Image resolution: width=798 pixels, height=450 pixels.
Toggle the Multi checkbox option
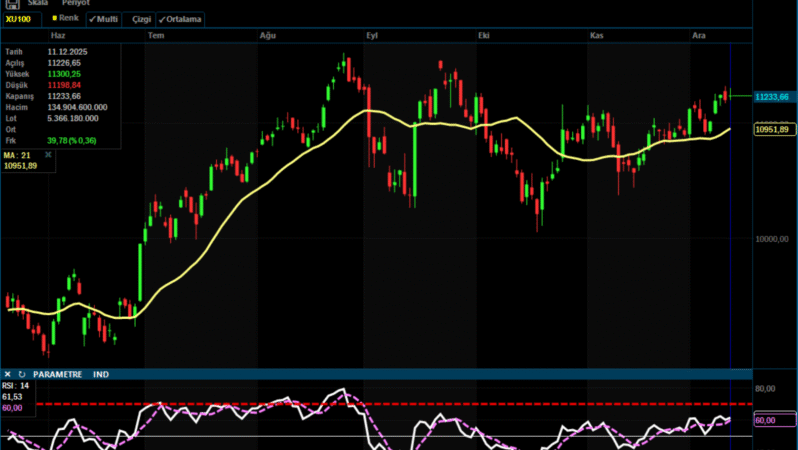(x=103, y=19)
